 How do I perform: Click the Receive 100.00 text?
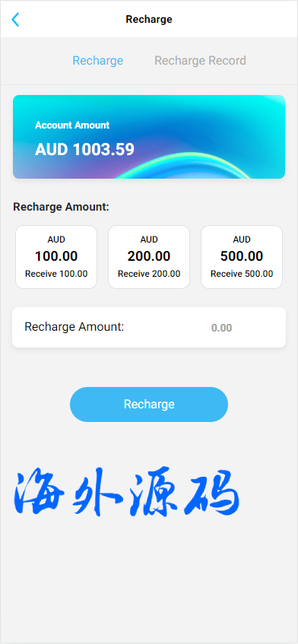click(x=56, y=274)
